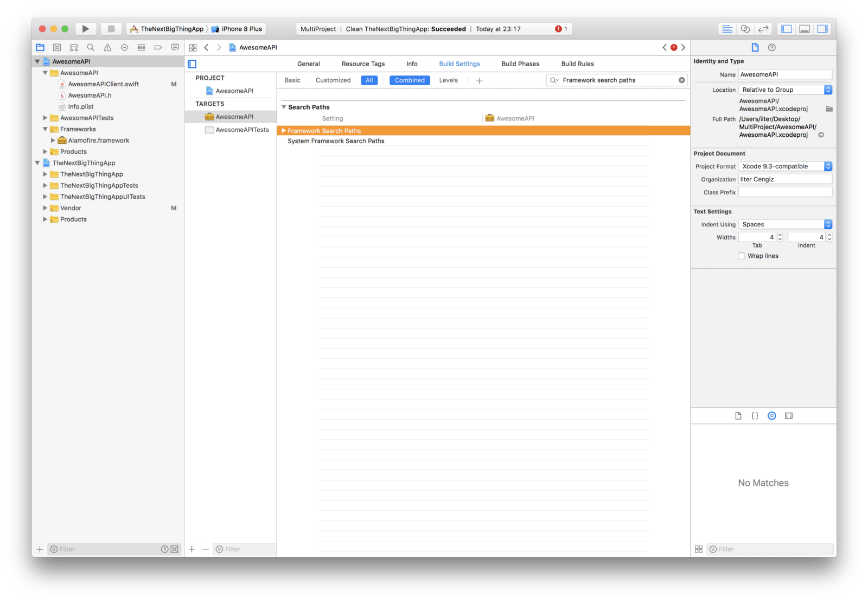Stop the running task
868x602 pixels.
(x=111, y=29)
